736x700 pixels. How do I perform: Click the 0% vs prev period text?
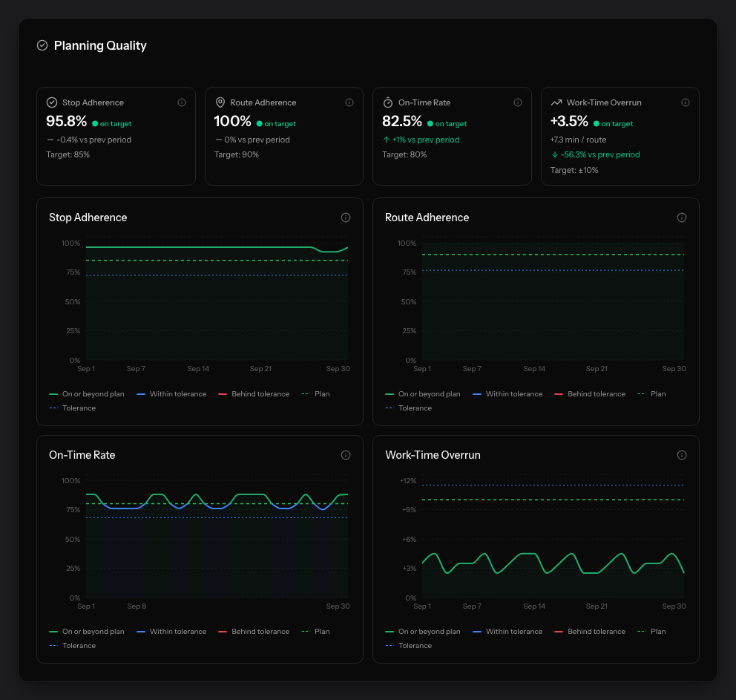click(x=257, y=140)
